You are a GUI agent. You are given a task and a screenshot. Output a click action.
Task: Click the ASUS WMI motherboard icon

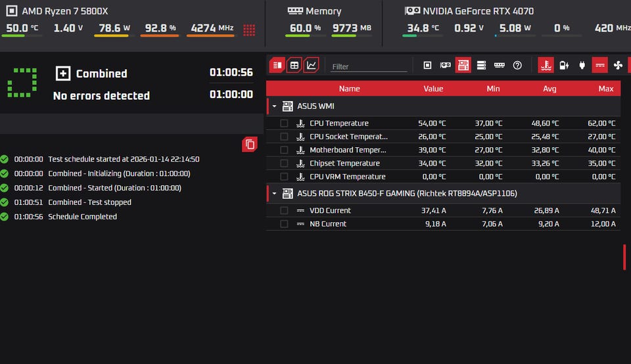[x=287, y=106]
